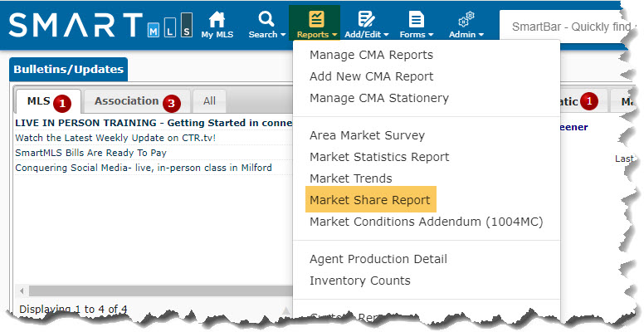
Task: Open LIVE IN PERSON TRAINING bulletin
Action: click(154, 123)
